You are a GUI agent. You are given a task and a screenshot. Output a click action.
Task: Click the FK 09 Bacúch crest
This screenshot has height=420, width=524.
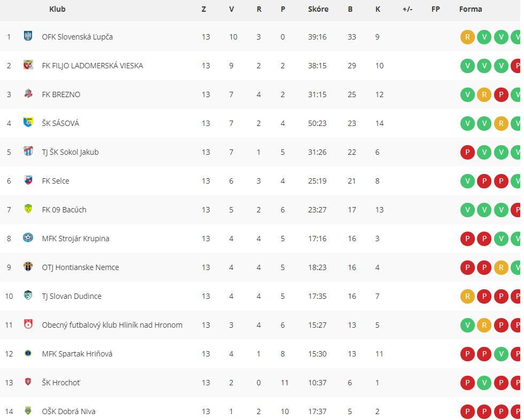click(28, 209)
